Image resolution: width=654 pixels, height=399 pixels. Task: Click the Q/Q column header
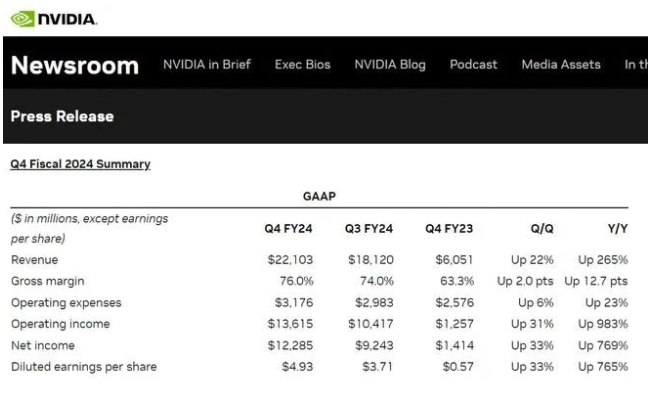coord(542,228)
